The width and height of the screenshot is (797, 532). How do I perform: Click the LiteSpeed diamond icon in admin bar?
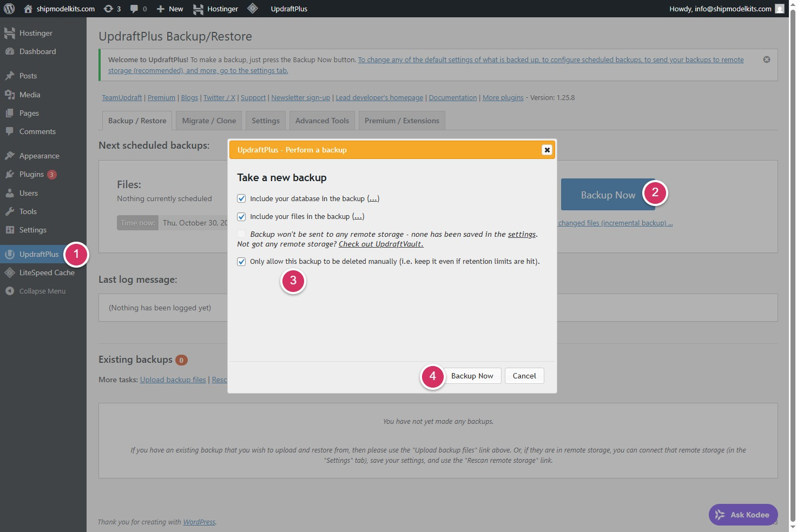[253, 9]
